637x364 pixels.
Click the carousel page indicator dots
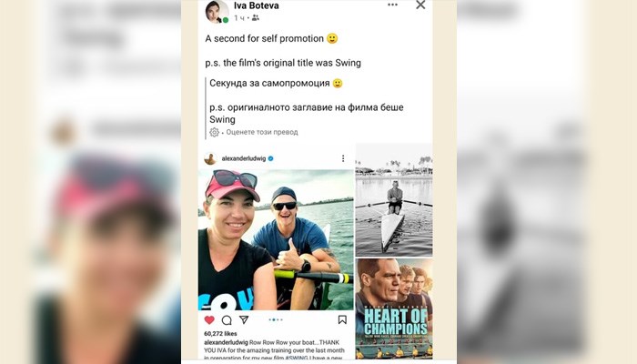pos(276,319)
